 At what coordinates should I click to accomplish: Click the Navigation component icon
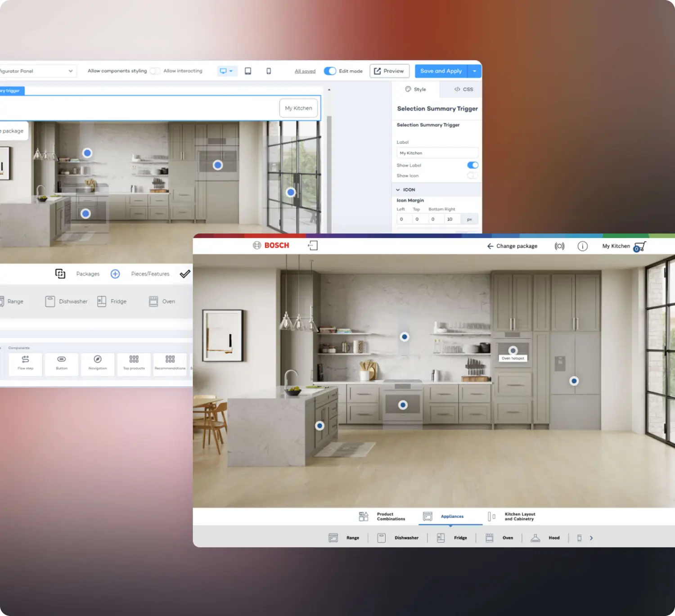98,359
